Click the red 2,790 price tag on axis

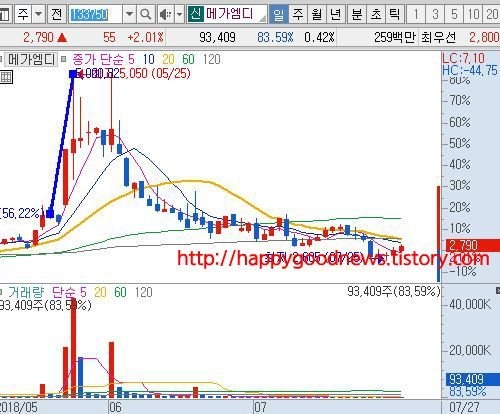pos(471,246)
